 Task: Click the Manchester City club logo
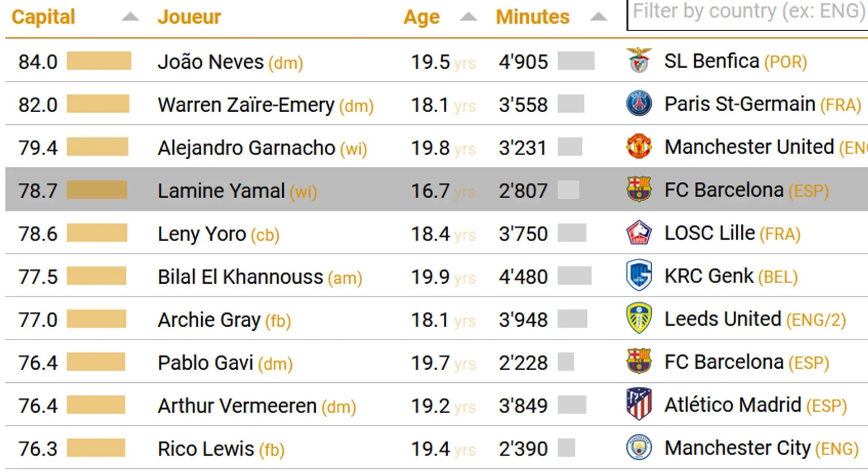pos(639,447)
